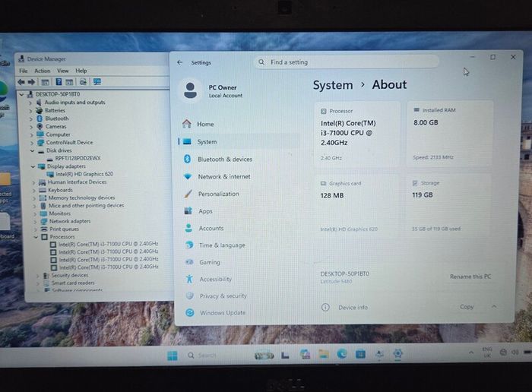Screen dimensions: 532x392
Task: Open the Action menu in Device Manager
Action: 43,71
